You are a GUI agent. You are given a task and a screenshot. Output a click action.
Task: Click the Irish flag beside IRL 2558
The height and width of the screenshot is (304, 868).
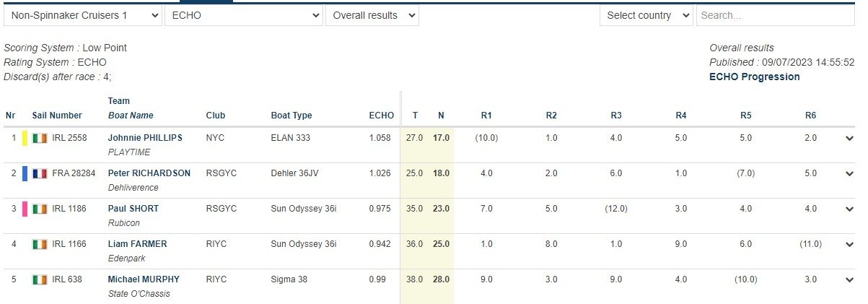39,138
